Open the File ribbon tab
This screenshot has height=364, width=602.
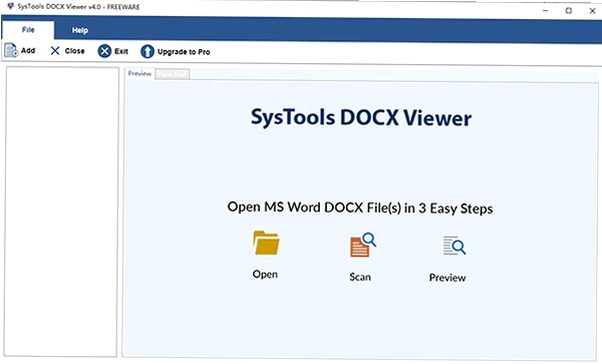[28, 30]
